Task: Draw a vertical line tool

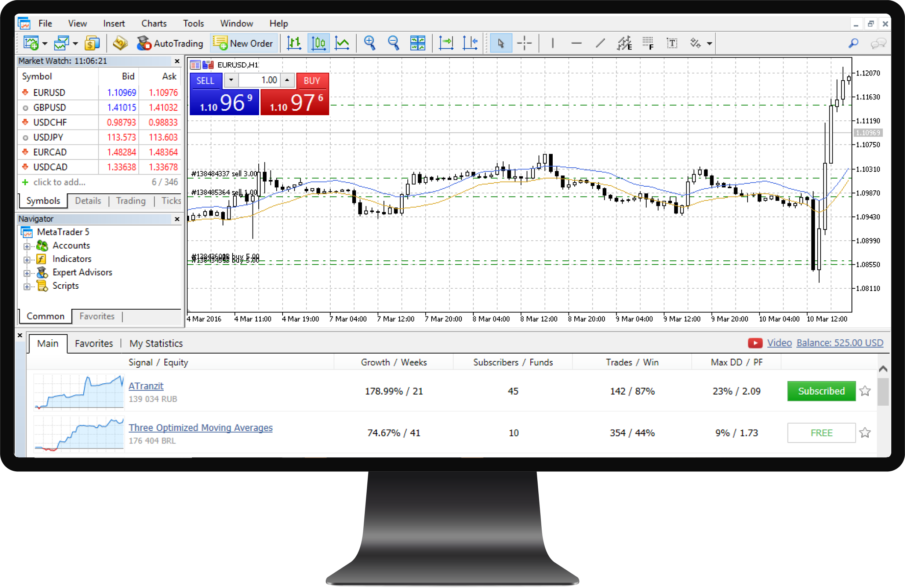Action: pyautogui.click(x=553, y=43)
